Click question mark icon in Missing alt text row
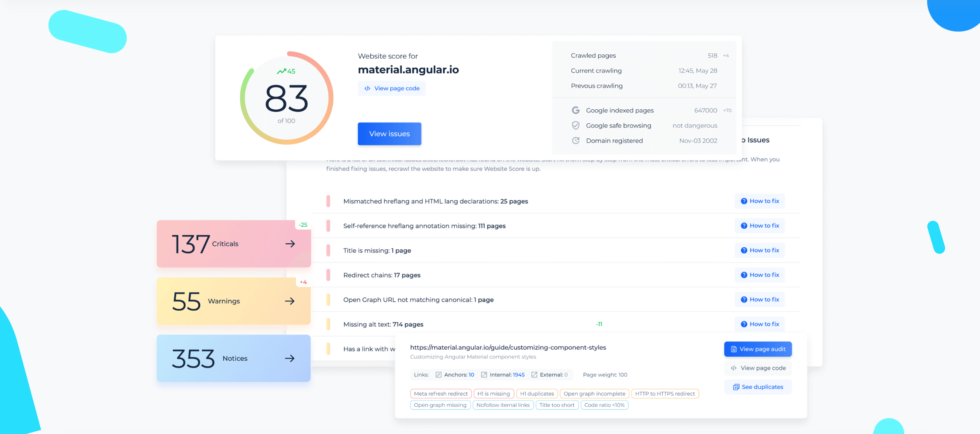980x434 pixels. point(744,324)
